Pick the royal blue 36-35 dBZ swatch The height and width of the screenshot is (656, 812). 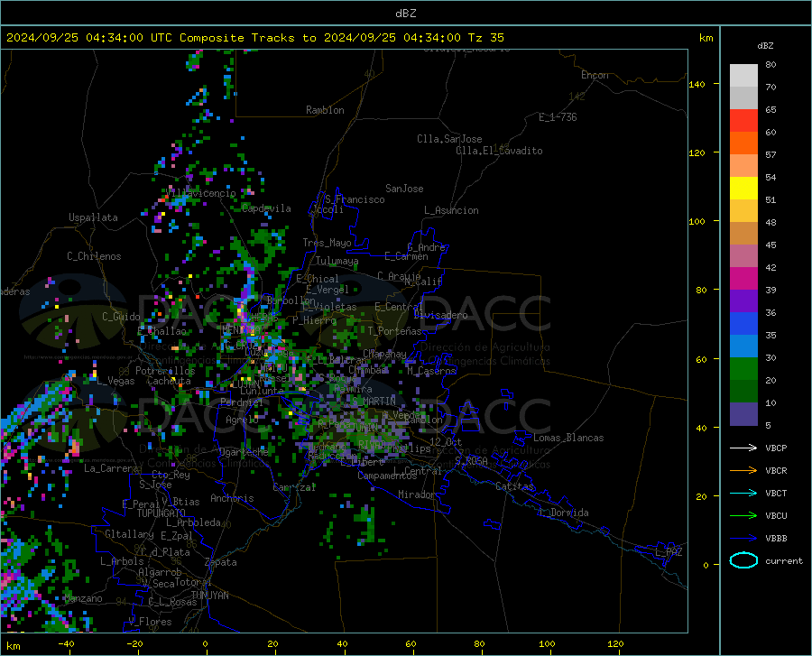tap(743, 324)
